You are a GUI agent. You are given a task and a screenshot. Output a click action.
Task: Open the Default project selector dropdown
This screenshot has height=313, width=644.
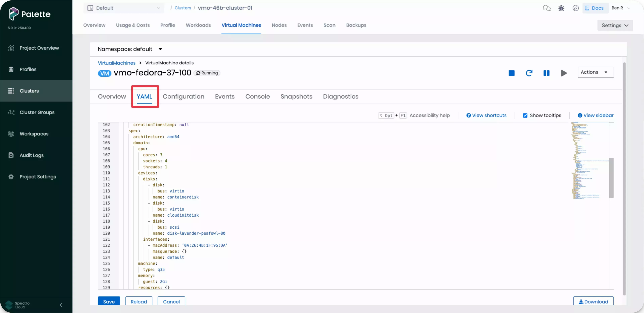click(x=124, y=8)
